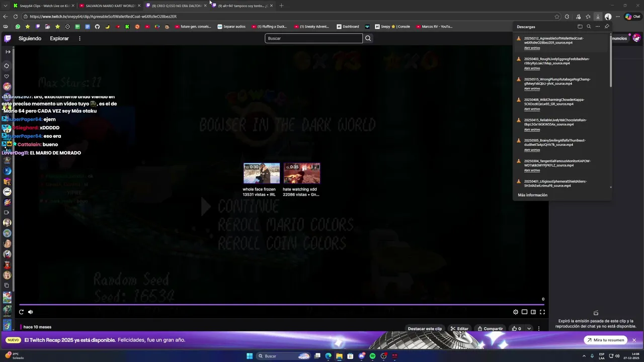Image resolution: width=644 pixels, height=362 pixels.
Task: Click the Compartir share button
Action: pyautogui.click(x=490, y=329)
